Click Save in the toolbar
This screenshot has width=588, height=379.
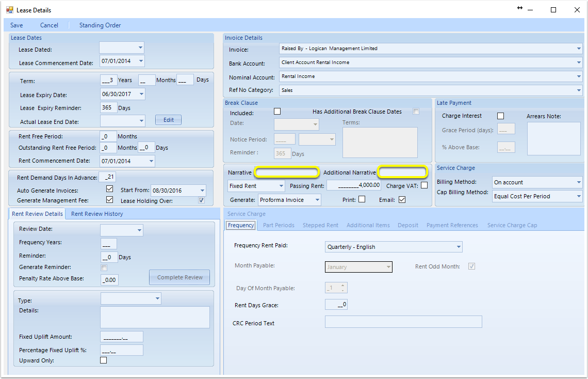coord(17,25)
